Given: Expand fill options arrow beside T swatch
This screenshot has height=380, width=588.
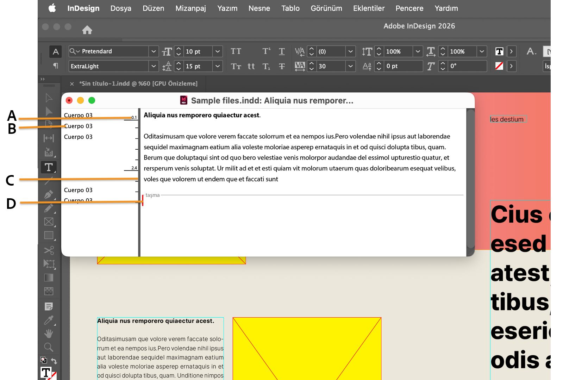Looking at the screenshot, I should point(511,51).
